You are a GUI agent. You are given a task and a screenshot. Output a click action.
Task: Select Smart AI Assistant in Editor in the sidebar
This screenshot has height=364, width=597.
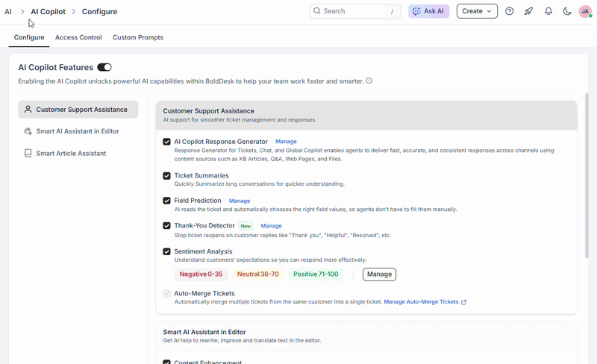tap(78, 131)
